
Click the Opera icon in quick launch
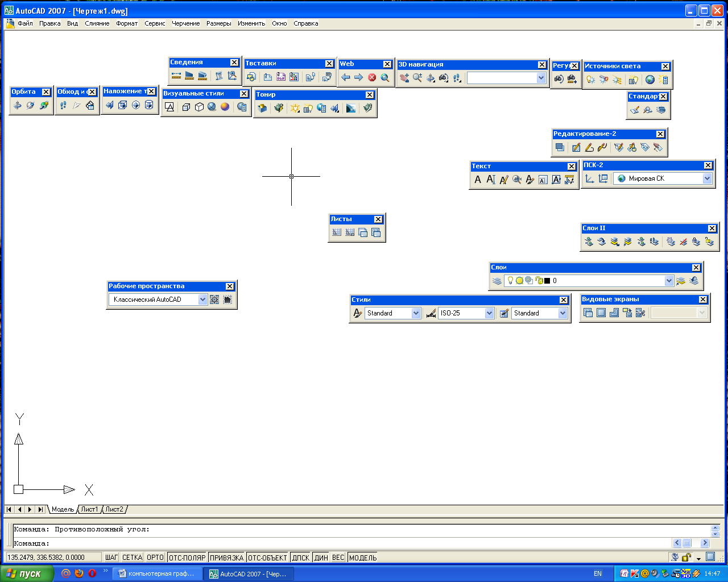tap(92, 573)
